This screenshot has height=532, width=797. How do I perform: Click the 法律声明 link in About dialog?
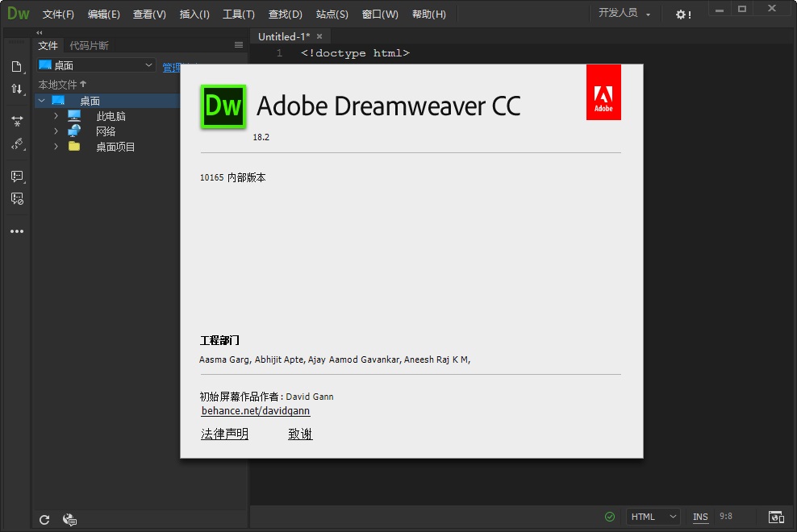coord(224,434)
